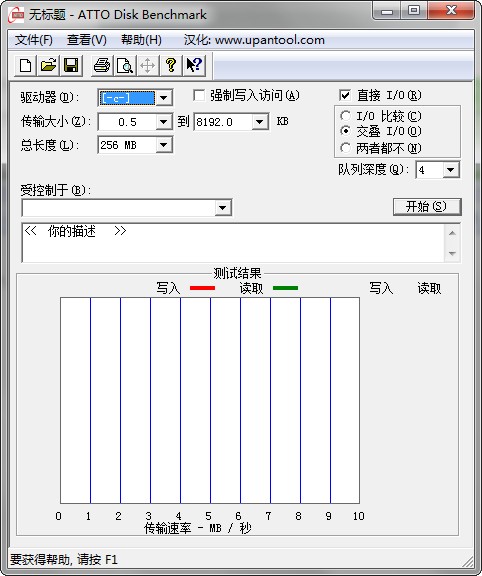This screenshot has height=576, width=482.
Task: Minimize the ATTO Disk Benchmark window
Action: pyautogui.click(x=387, y=11)
